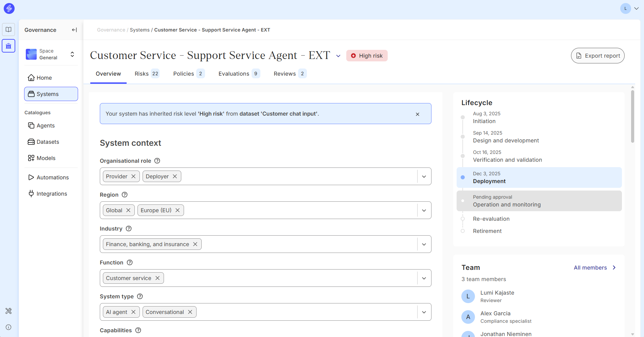
Task: Remove the Provider tag from Organisational role
Action: tap(133, 176)
